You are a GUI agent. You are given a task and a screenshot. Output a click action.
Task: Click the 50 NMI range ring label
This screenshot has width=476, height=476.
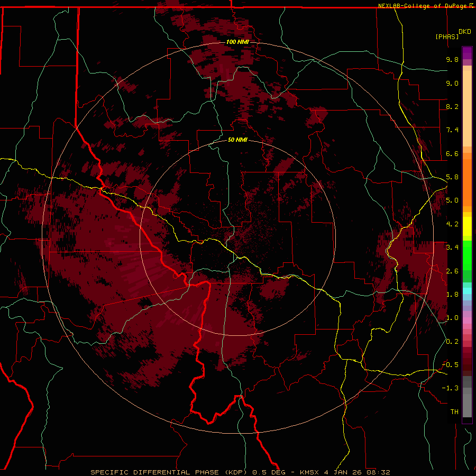pos(237,140)
